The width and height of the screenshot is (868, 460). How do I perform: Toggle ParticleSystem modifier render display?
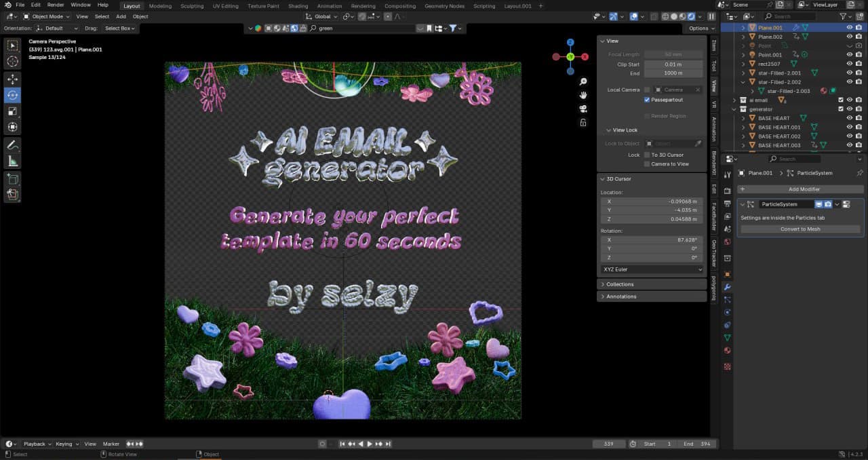click(x=828, y=204)
